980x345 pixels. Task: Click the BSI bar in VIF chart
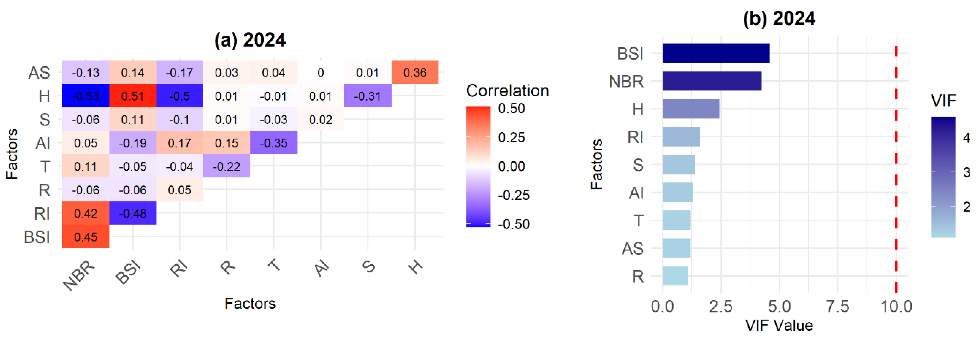tap(716, 53)
